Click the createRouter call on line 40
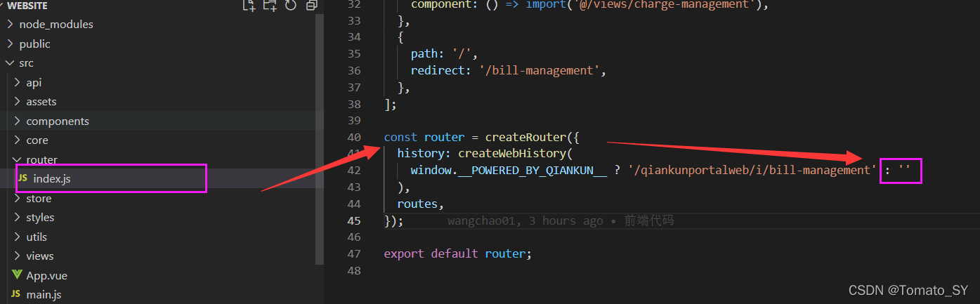 pos(524,138)
